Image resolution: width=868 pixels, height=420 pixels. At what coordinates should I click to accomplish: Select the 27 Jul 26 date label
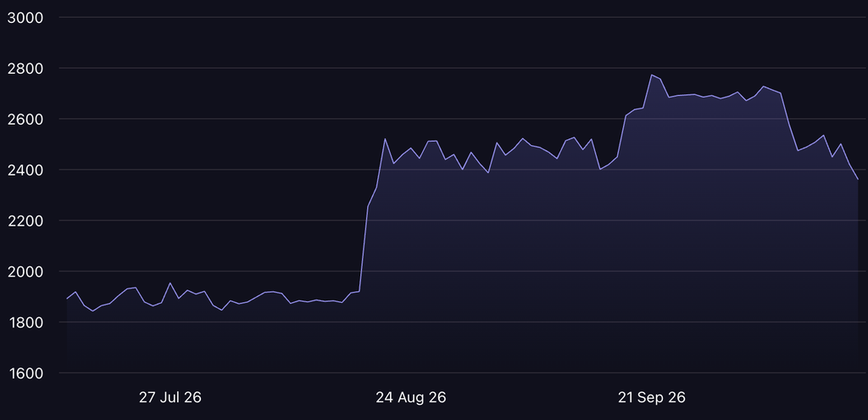point(170,397)
